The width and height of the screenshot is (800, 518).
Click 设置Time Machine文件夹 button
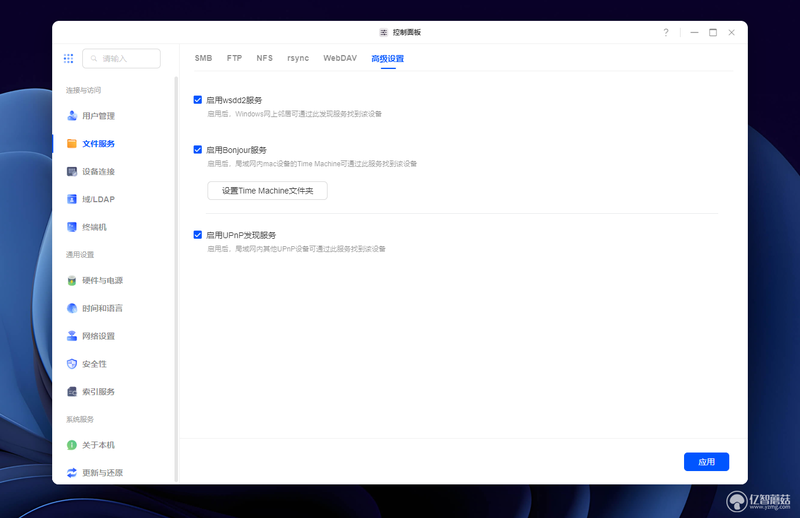(x=267, y=191)
